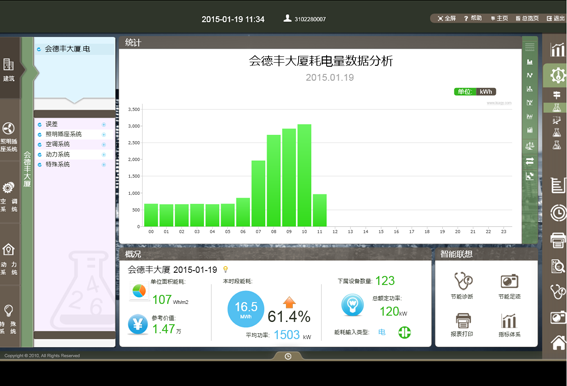Click the chart bar at hour 07
The height and width of the screenshot is (386, 567).
pyautogui.click(x=258, y=194)
